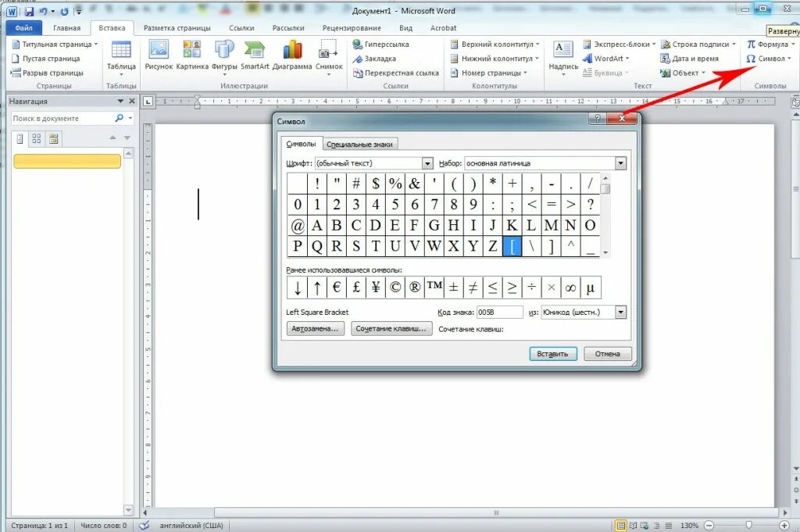The height and width of the screenshot is (532, 800).
Task: Open Сочетание клавиш… button
Action: click(391, 328)
